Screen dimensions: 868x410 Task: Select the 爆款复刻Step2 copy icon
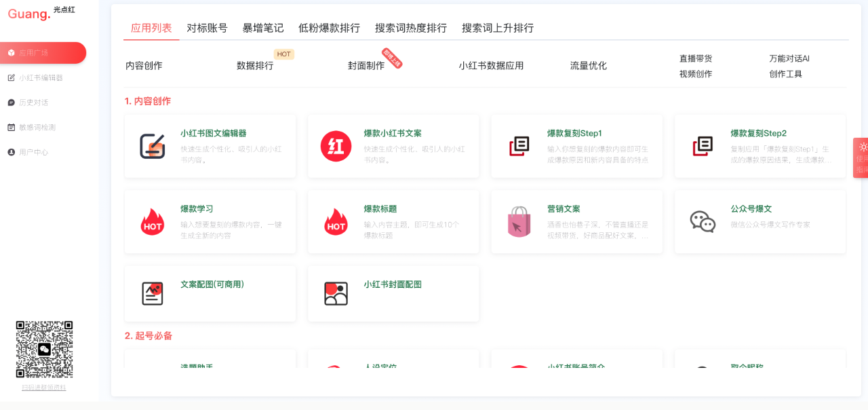pos(703,145)
